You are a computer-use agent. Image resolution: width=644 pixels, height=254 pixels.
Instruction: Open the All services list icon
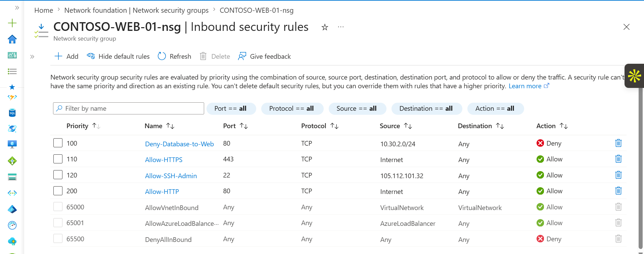pyautogui.click(x=12, y=71)
